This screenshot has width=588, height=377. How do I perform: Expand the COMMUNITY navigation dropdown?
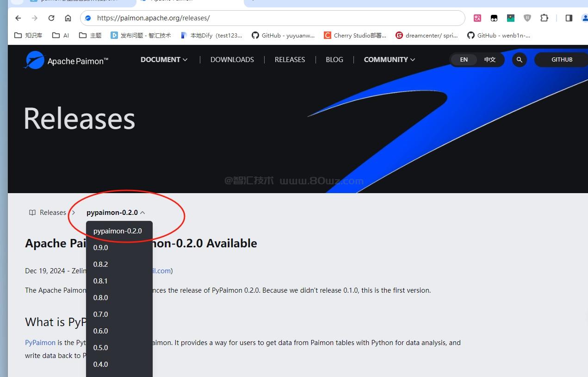(x=389, y=60)
